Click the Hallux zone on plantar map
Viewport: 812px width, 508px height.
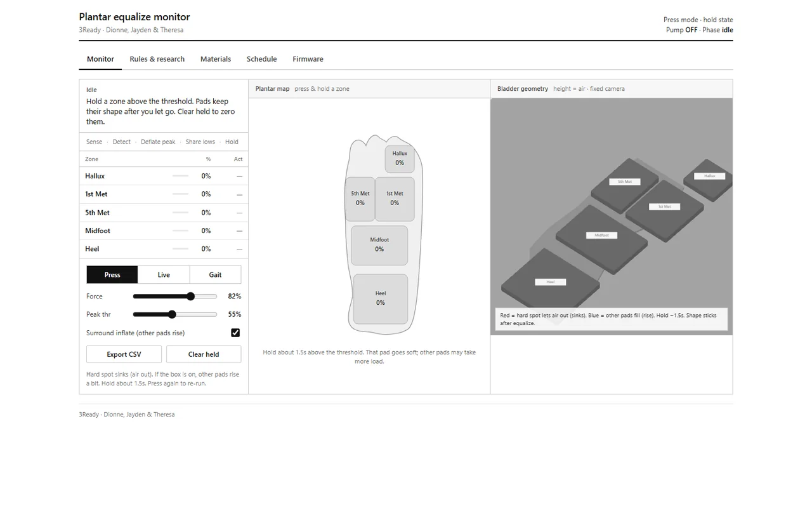(400, 159)
